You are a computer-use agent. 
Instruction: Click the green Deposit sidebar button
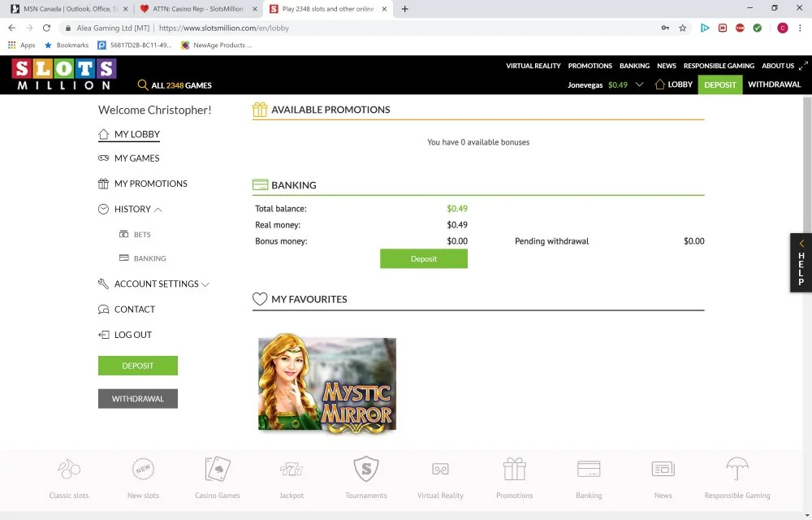coord(138,366)
